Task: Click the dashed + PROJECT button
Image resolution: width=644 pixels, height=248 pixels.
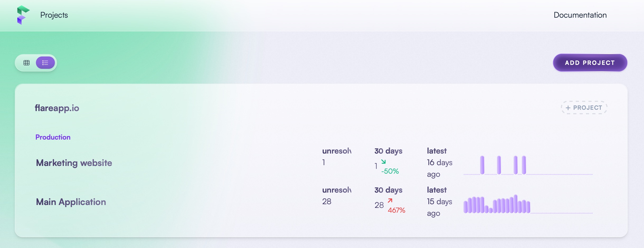Action: tap(584, 108)
